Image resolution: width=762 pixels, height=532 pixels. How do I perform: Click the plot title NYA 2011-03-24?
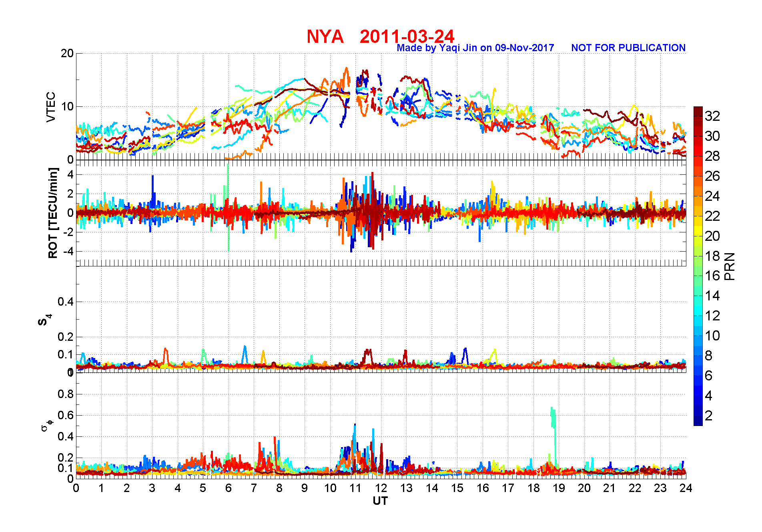tap(380, 36)
